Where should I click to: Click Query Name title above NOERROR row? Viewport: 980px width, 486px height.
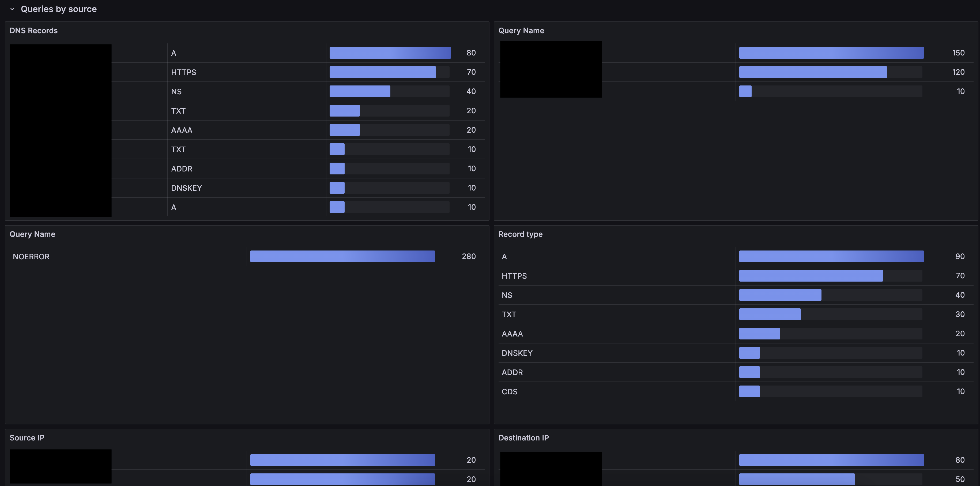coord(32,234)
